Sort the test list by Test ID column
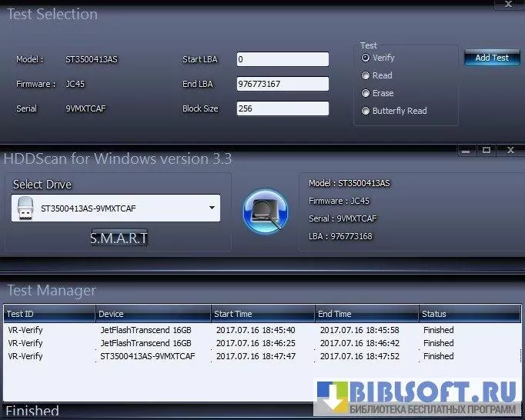The image size is (525, 420). (49, 314)
